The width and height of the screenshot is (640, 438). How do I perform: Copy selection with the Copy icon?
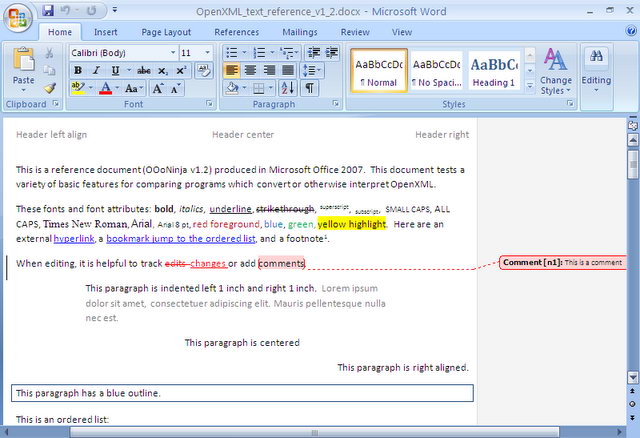[49, 70]
